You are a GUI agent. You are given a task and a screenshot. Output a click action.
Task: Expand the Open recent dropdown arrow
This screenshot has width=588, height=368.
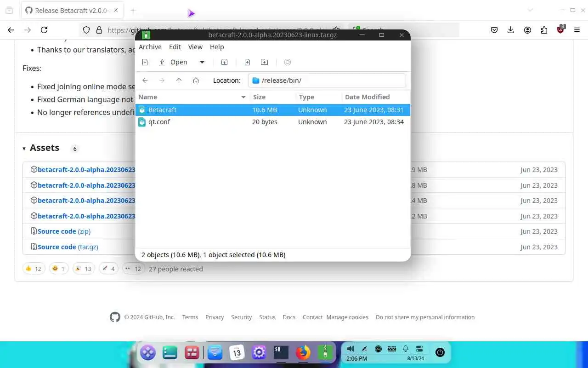click(x=202, y=62)
